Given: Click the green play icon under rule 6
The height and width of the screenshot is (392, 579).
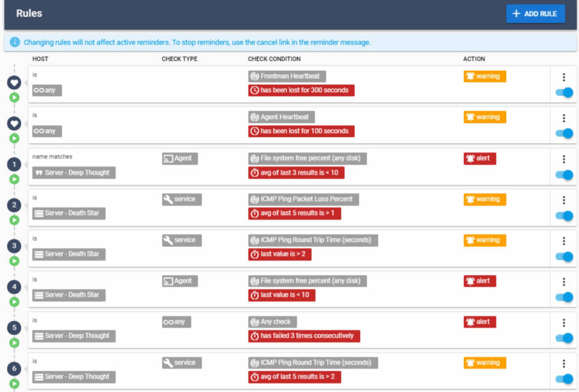Looking at the screenshot, I should click(x=14, y=384).
